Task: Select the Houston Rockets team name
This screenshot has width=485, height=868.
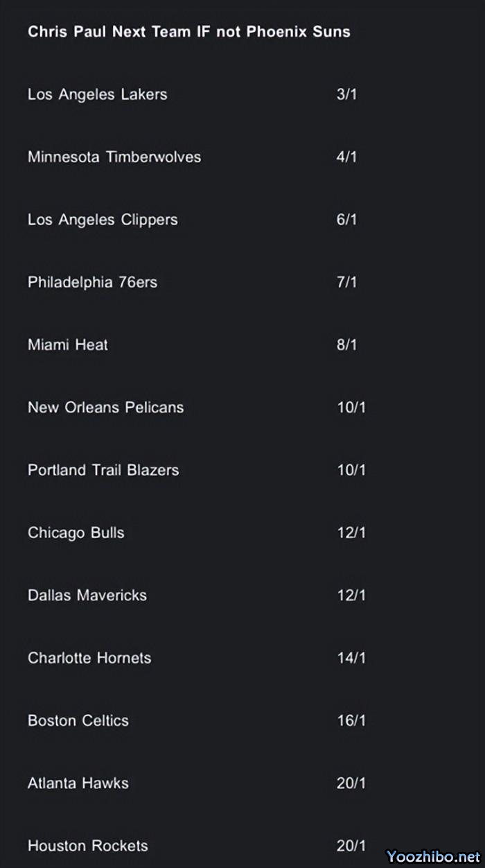Action: click(x=88, y=846)
